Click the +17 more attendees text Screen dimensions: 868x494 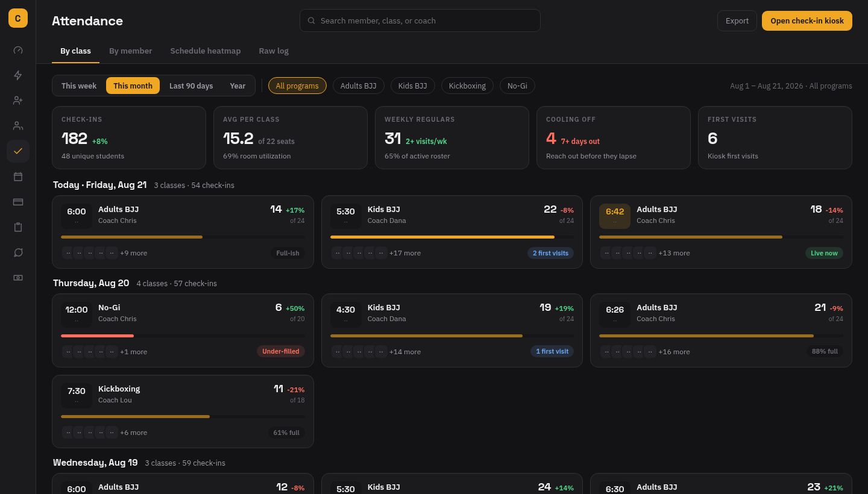tap(405, 253)
